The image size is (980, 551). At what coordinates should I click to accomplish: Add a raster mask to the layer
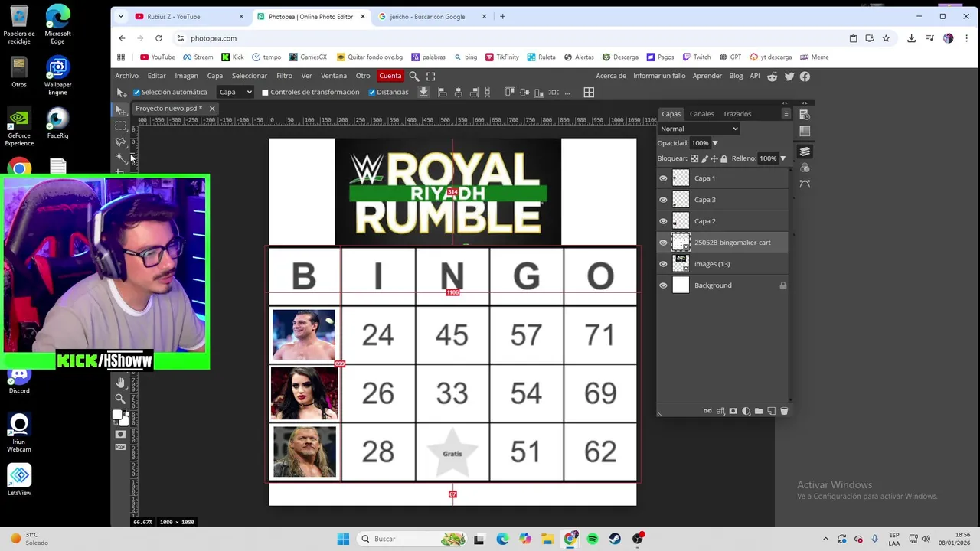[733, 411]
